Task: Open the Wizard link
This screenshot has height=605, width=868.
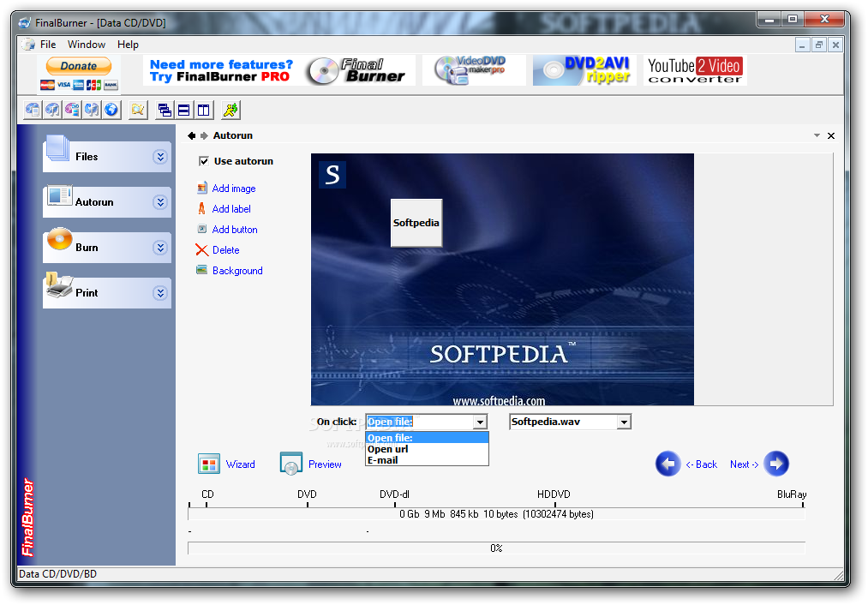Action: (x=240, y=464)
